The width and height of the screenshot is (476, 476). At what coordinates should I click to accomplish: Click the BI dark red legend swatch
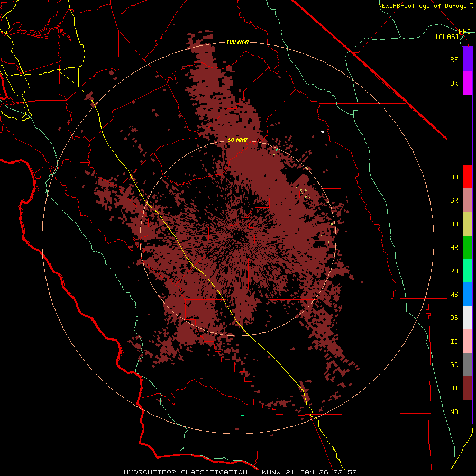[x=467, y=388]
